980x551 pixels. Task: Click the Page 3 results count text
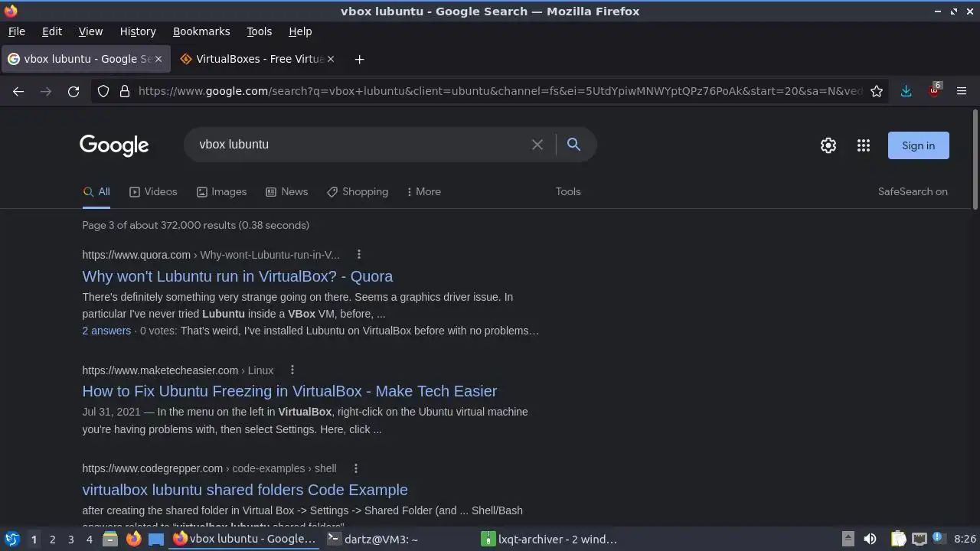click(196, 225)
